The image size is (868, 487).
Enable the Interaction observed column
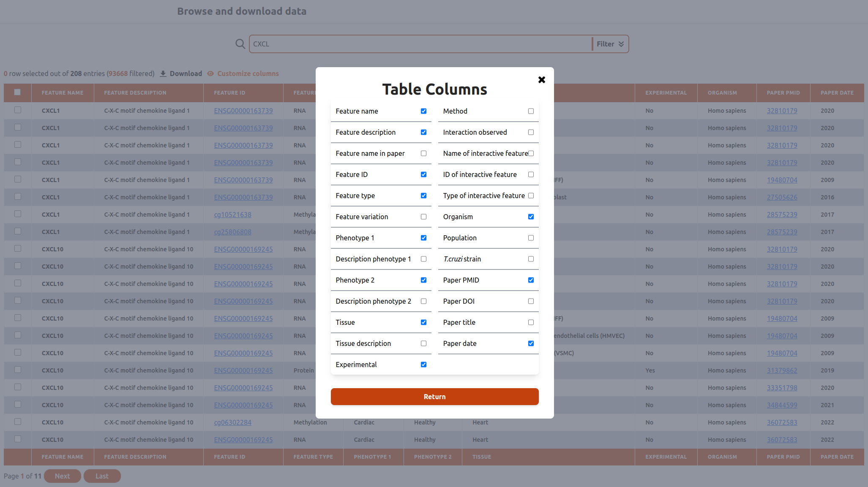pyautogui.click(x=531, y=132)
